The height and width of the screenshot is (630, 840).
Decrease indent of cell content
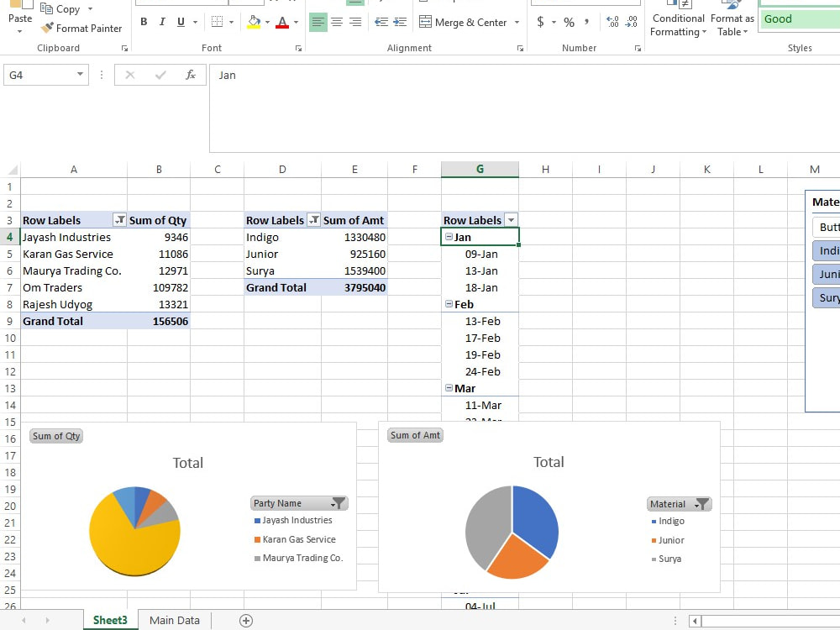pos(381,22)
